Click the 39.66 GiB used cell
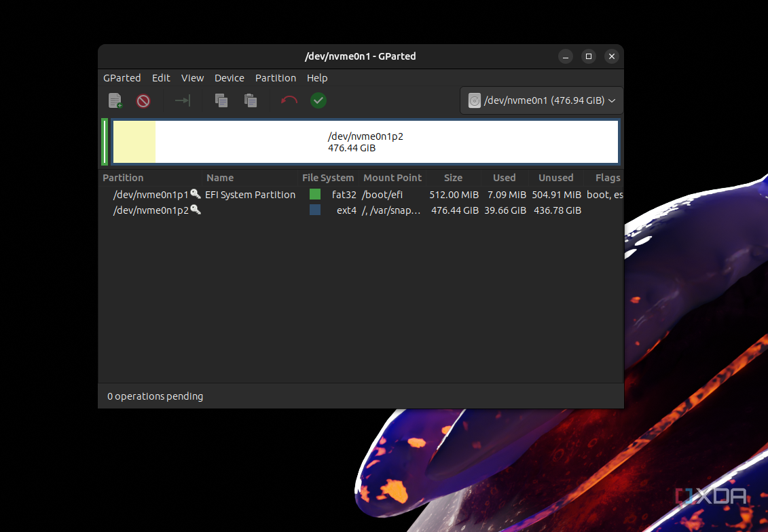 (x=505, y=210)
